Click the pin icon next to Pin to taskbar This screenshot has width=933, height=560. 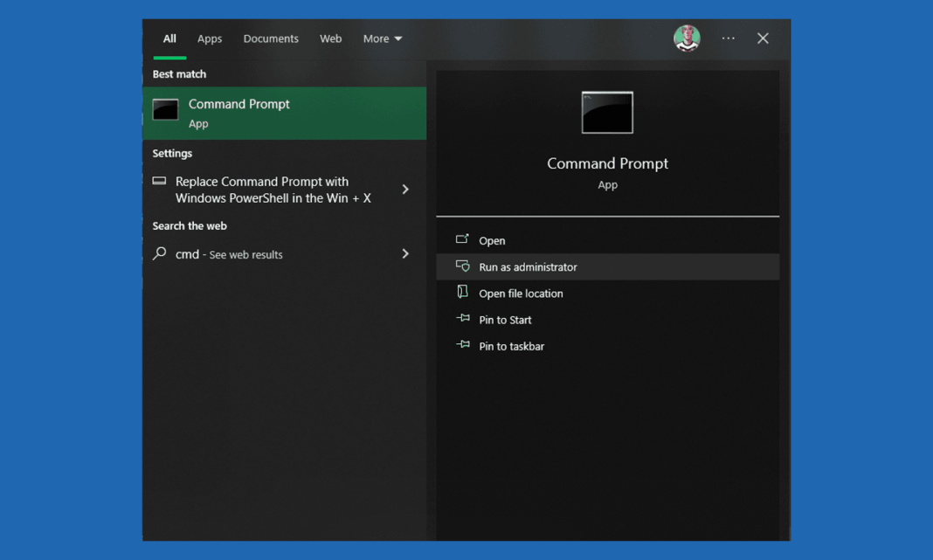coord(462,345)
